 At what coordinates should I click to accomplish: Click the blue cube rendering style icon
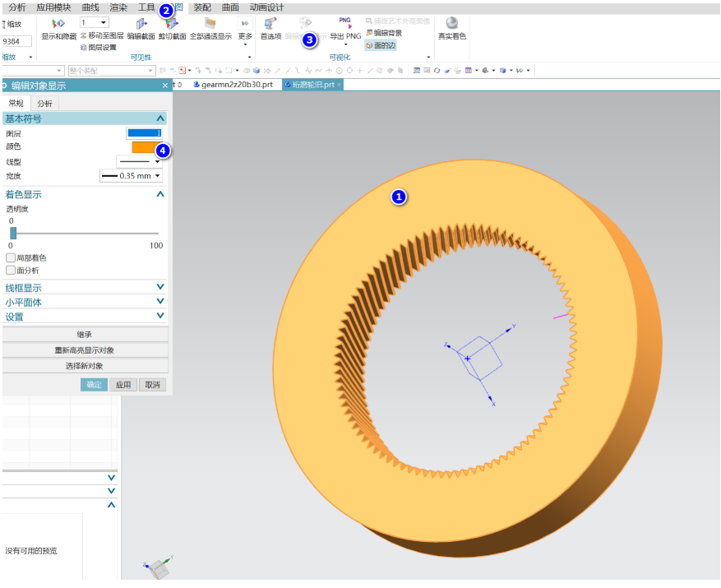pyautogui.click(x=502, y=71)
